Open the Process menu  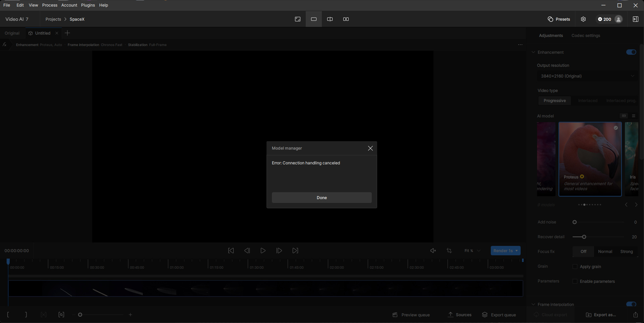[50, 5]
